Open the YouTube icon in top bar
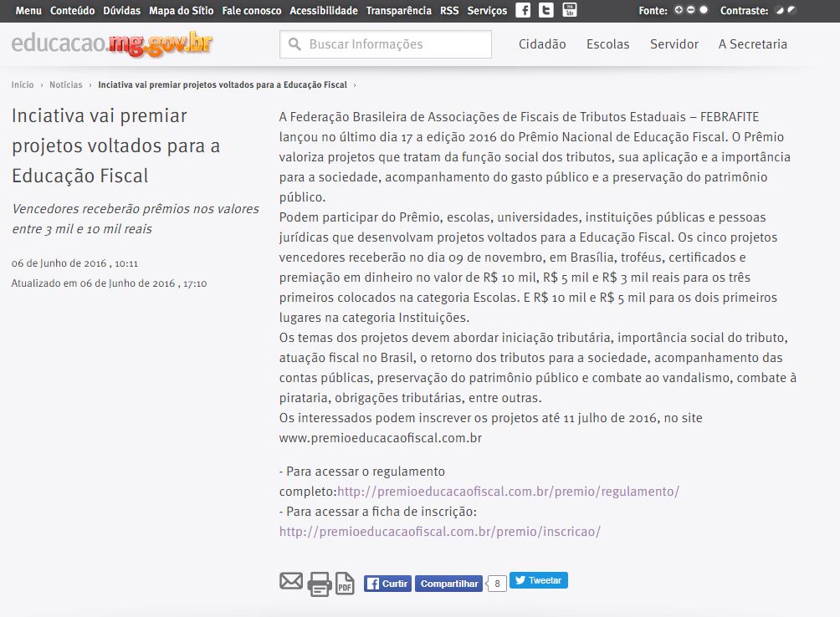The image size is (840, 617). coord(570,11)
